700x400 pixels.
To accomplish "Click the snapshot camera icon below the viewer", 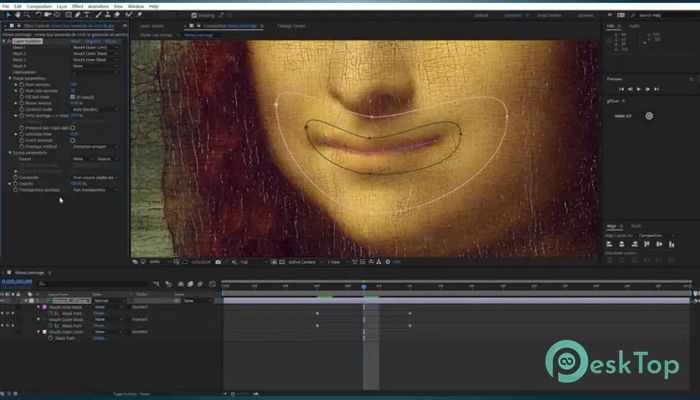I will point(218,262).
